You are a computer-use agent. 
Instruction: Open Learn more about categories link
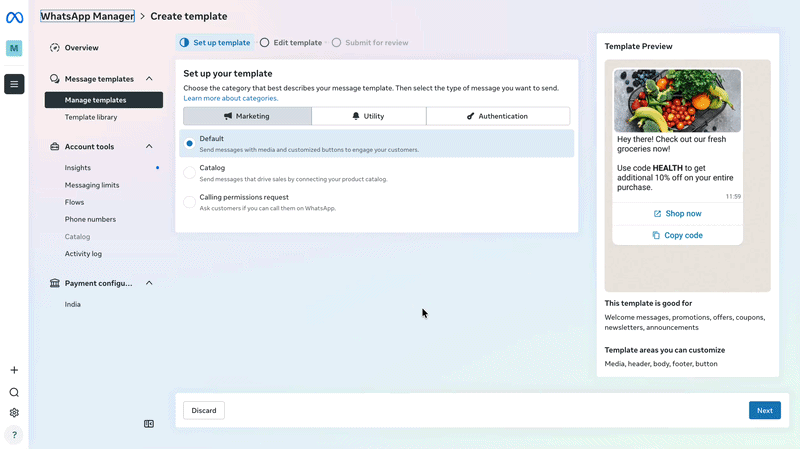coord(231,98)
